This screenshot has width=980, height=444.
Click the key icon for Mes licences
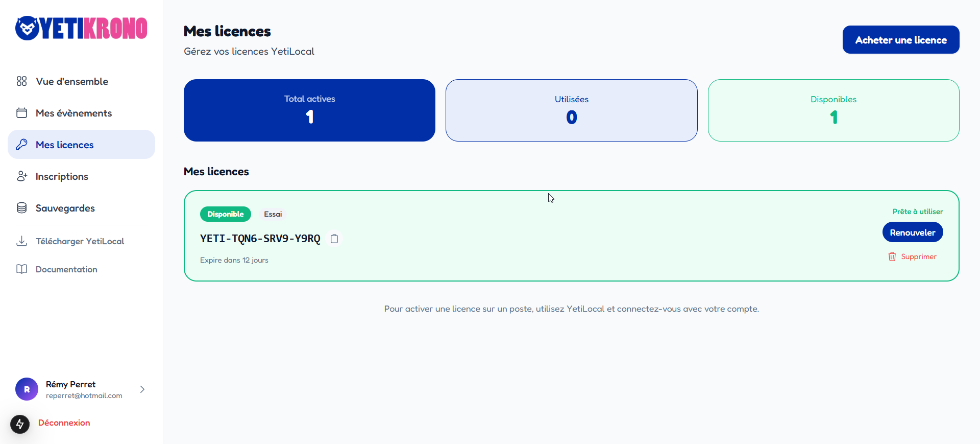point(21,145)
